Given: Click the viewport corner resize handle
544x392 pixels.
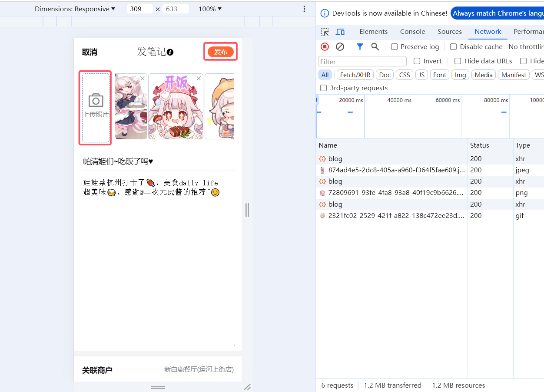Looking at the screenshot, I should [x=247, y=387].
